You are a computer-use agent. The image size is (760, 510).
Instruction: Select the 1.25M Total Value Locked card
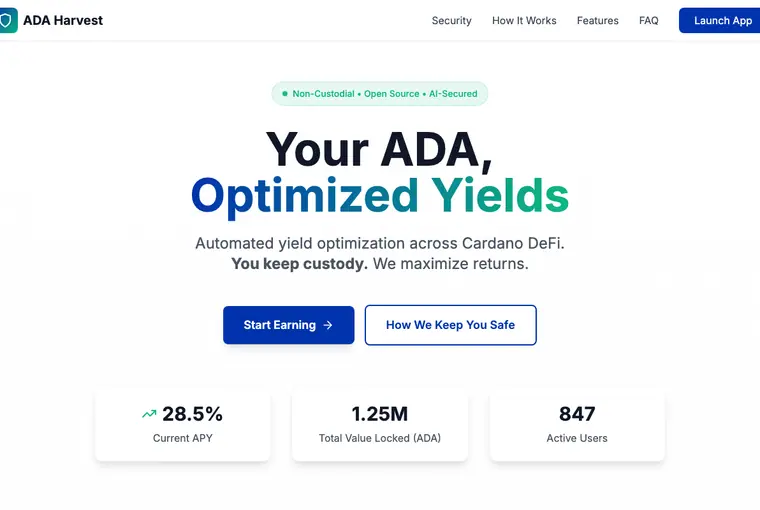coord(380,425)
